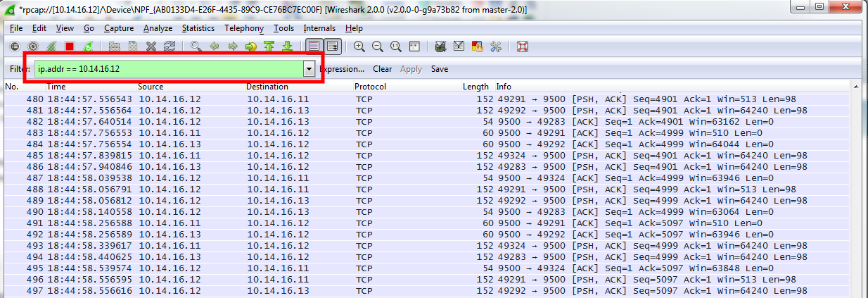
Task: Open the Edit menu
Action: coord(39,28)
